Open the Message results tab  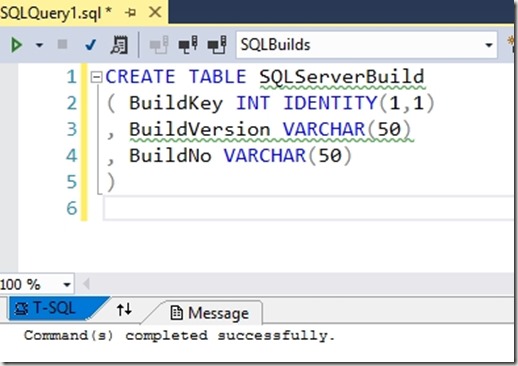click(x=209, y=313)
